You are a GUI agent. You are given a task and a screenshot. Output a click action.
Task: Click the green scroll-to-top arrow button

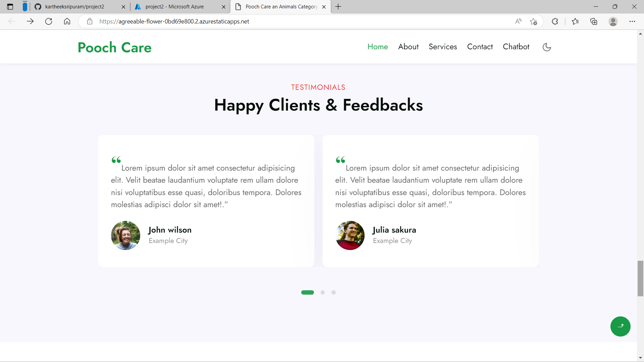(620, 326)
